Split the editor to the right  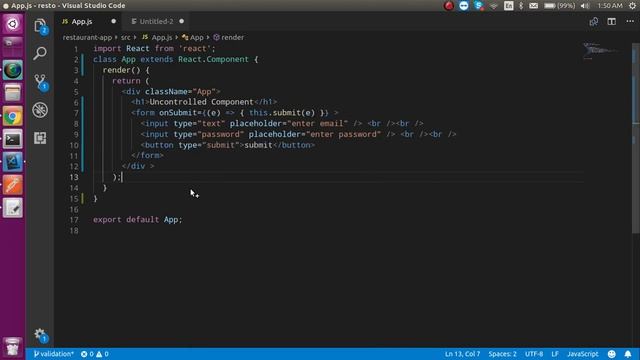coord(611,22)
